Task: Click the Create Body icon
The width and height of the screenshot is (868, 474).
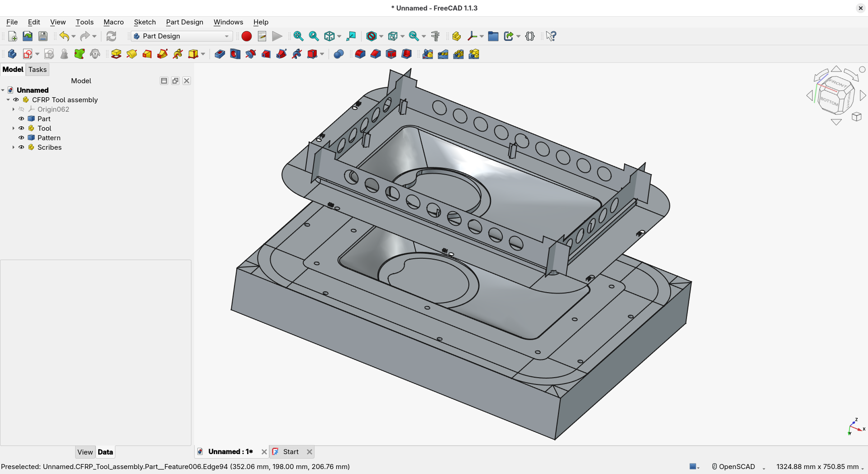Action: tap(12, 54)
